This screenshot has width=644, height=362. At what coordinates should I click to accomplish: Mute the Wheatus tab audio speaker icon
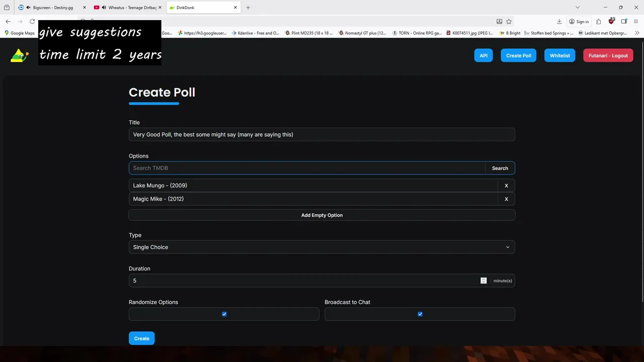click(104, 8)
